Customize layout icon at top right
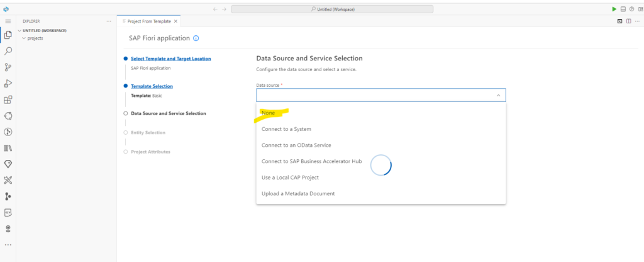The width and height of the screenshot is (644, 262). [641, 9]
